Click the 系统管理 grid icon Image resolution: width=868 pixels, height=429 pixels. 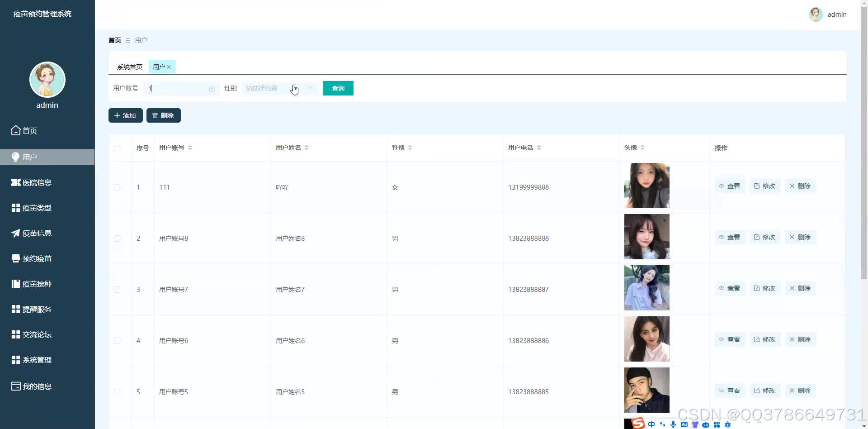[x=16, y=360]
